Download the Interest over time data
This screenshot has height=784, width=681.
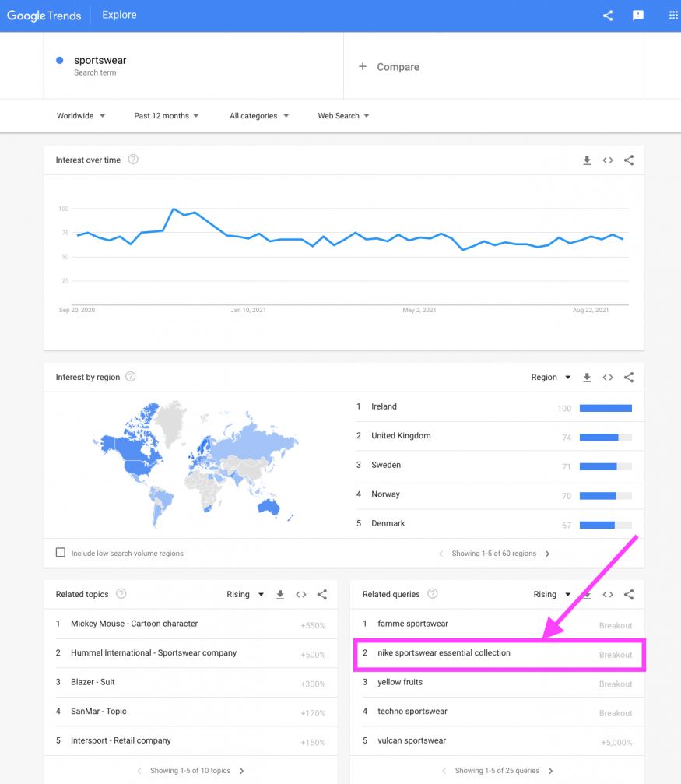(587, 160)
